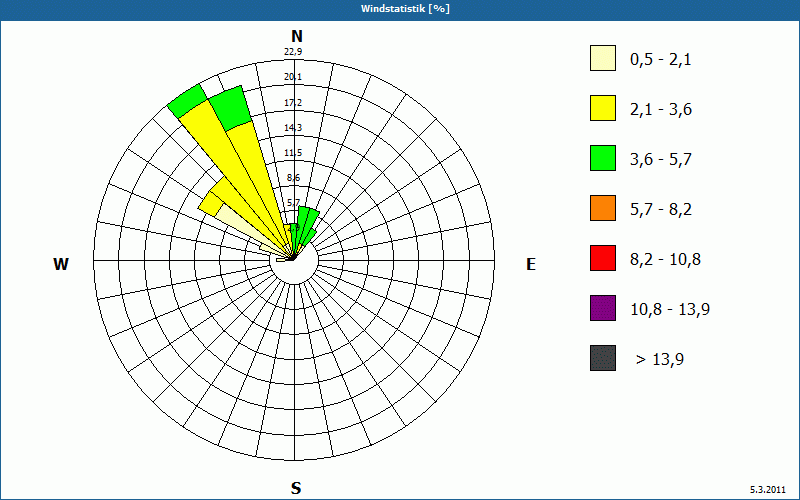The image size is (800, 500).
Task: Click the purple 10,8 - 13,9 legend swatch
Action: tap(603, 308)
